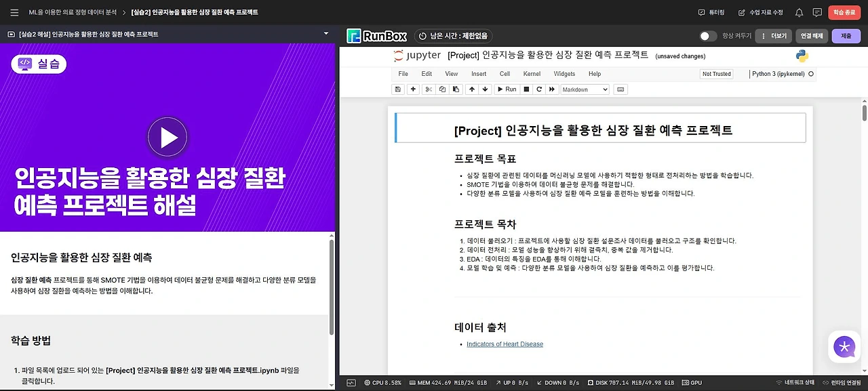Expand the 실습2 해설 section dropdown arrow
The width and height of the screenshot is (868, 391).
(326, 34)
